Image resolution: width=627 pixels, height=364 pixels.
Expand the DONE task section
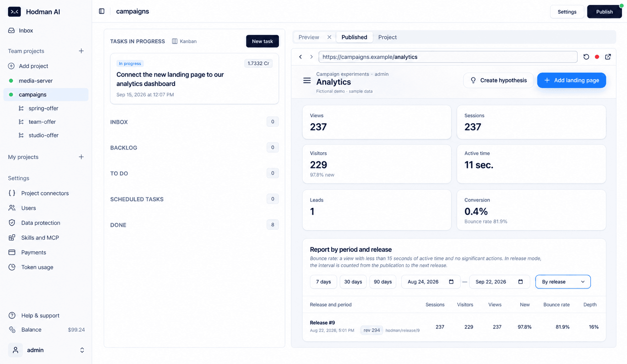(194, 225)
